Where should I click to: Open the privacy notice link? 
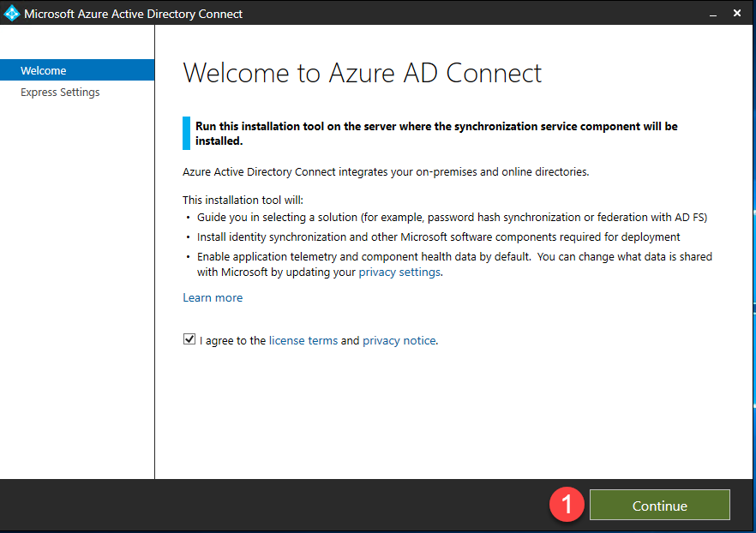(399, 340)
